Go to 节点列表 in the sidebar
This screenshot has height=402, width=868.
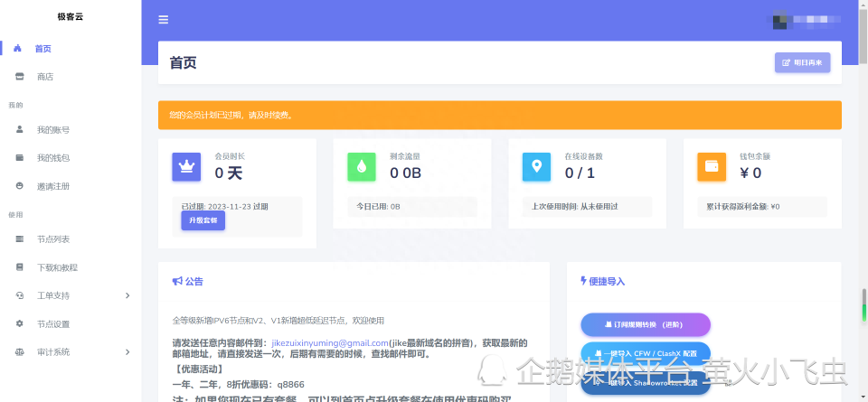(x=53, y=239)
